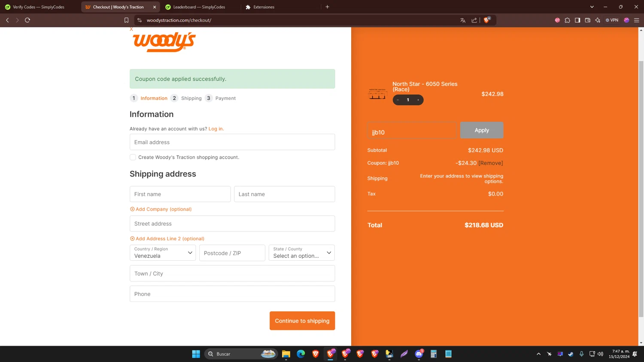Expand Add Company (optional)
The width and height of the screenshot is (644, 362).
pos(161,209)
